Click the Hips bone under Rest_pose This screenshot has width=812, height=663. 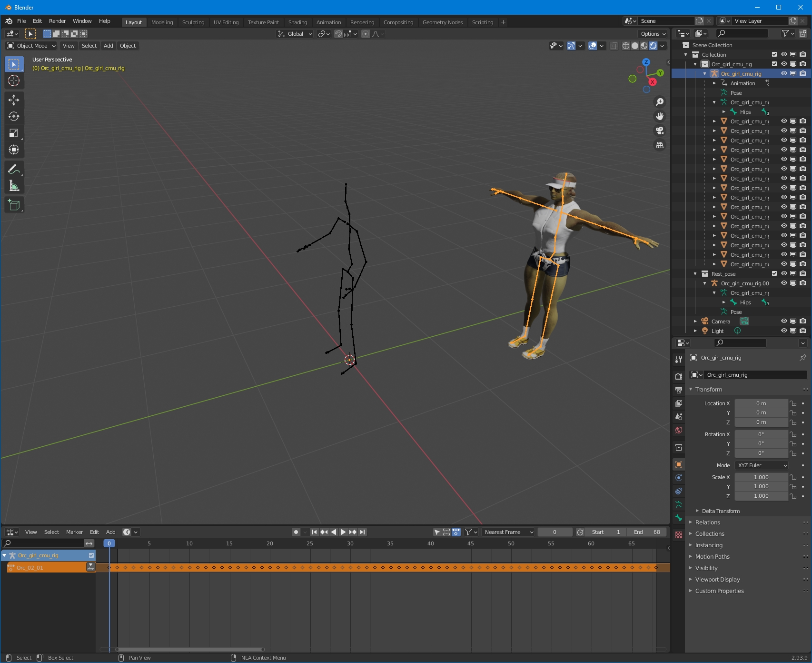[x=745, y=302]
